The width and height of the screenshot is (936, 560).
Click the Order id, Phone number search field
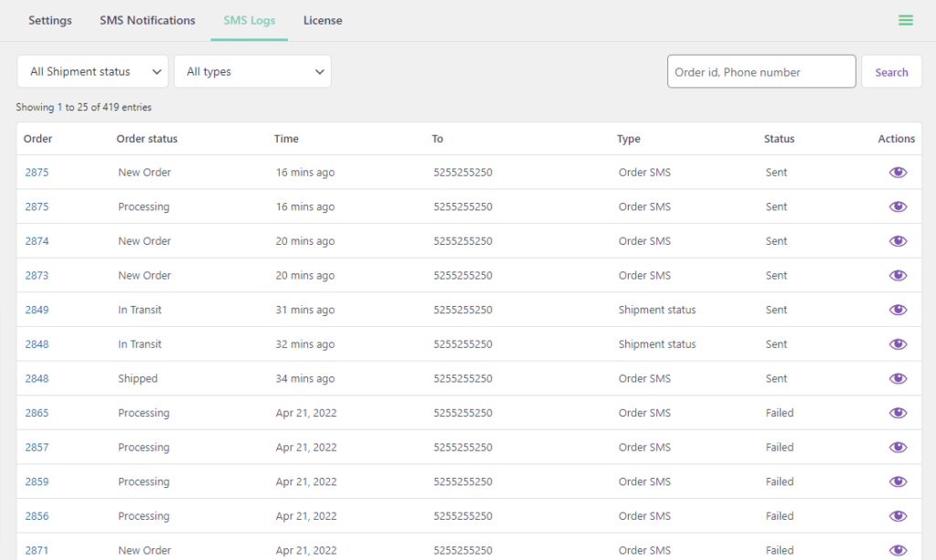coord(760,70)
